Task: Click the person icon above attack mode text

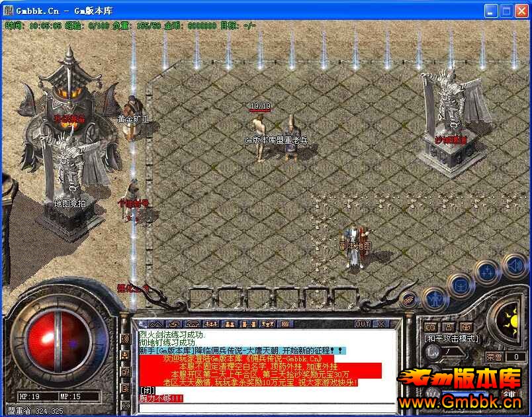Action: coord(449,328)
